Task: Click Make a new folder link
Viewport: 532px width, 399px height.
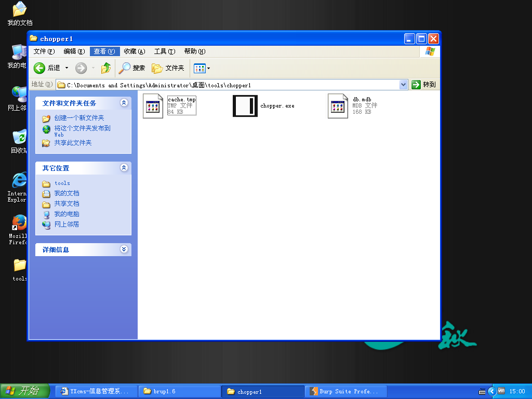Action: coord(79,118)
